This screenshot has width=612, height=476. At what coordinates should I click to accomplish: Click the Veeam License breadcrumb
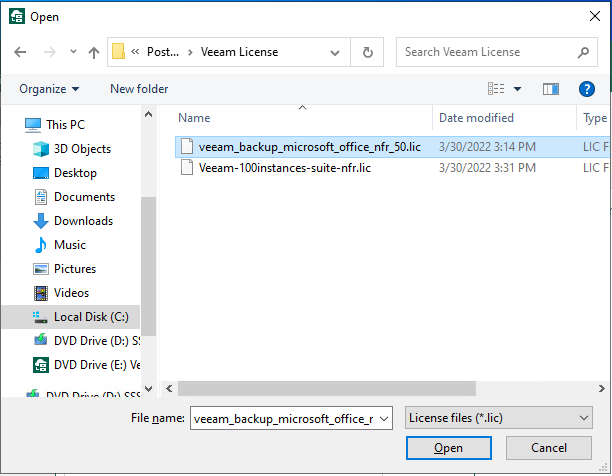pyautogui.click(x=239, y=52)
